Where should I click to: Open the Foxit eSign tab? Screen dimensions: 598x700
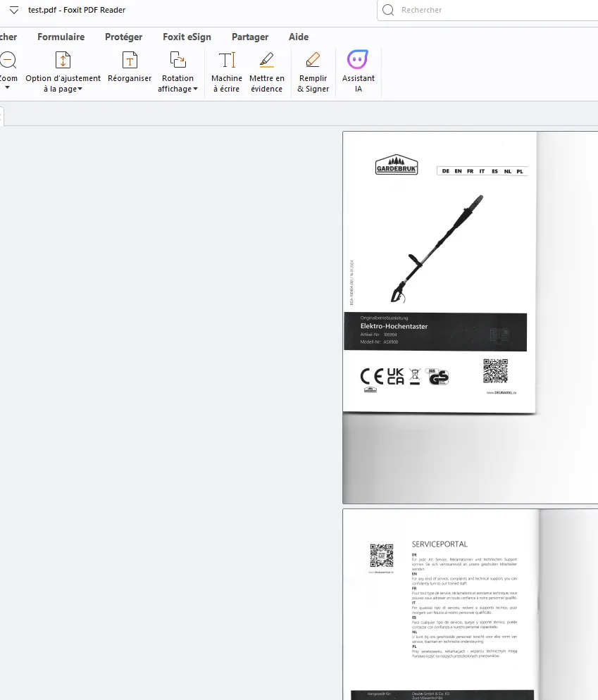point(187,37)
